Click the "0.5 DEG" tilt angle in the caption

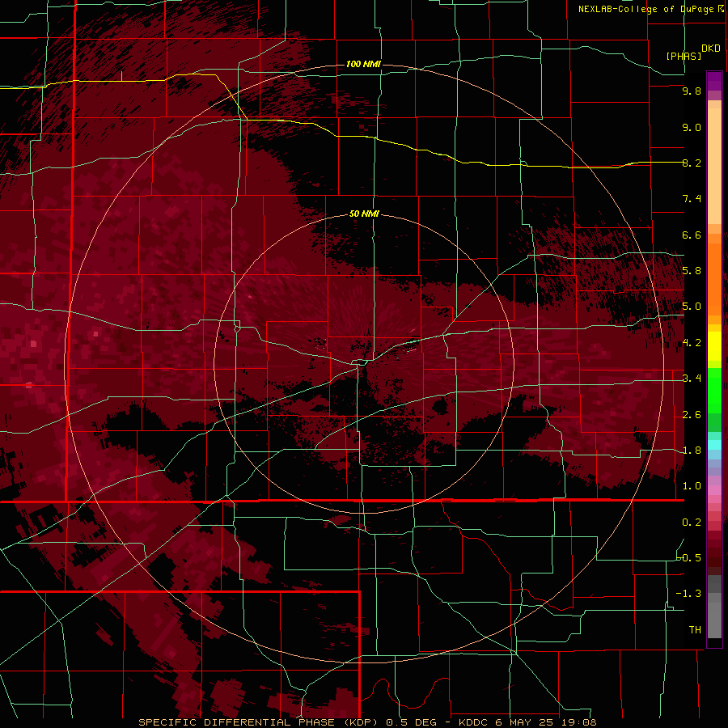coord(412,722)
